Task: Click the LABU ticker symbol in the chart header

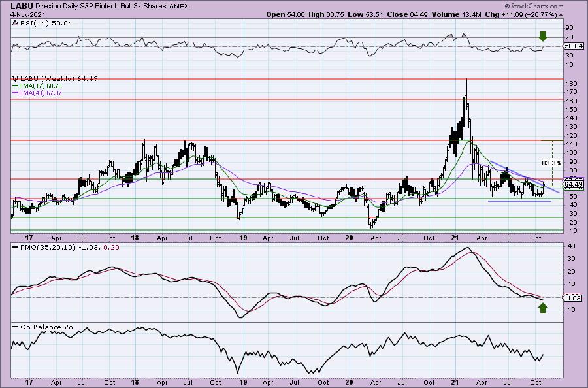Action: [x=22, y=6]
